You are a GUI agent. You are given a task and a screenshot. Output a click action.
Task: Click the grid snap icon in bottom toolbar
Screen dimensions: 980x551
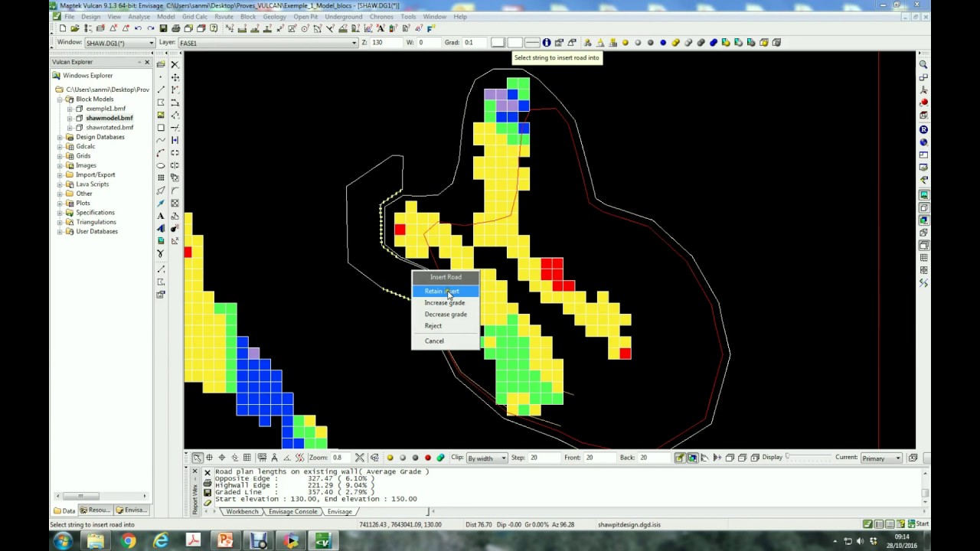pyautogui.click(x=247, y=458)
